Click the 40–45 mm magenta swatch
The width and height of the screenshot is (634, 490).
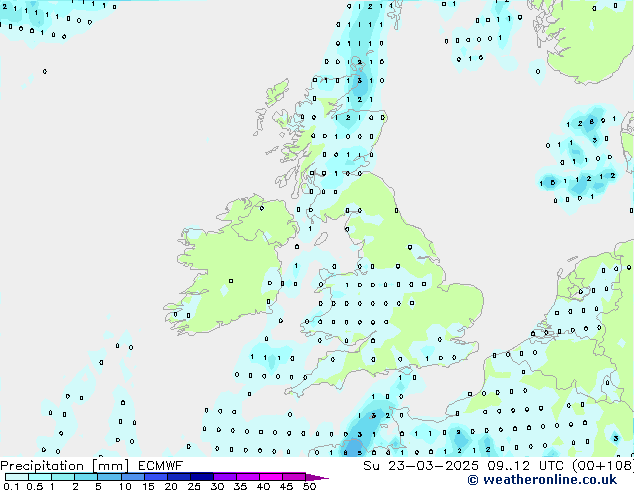271,477
